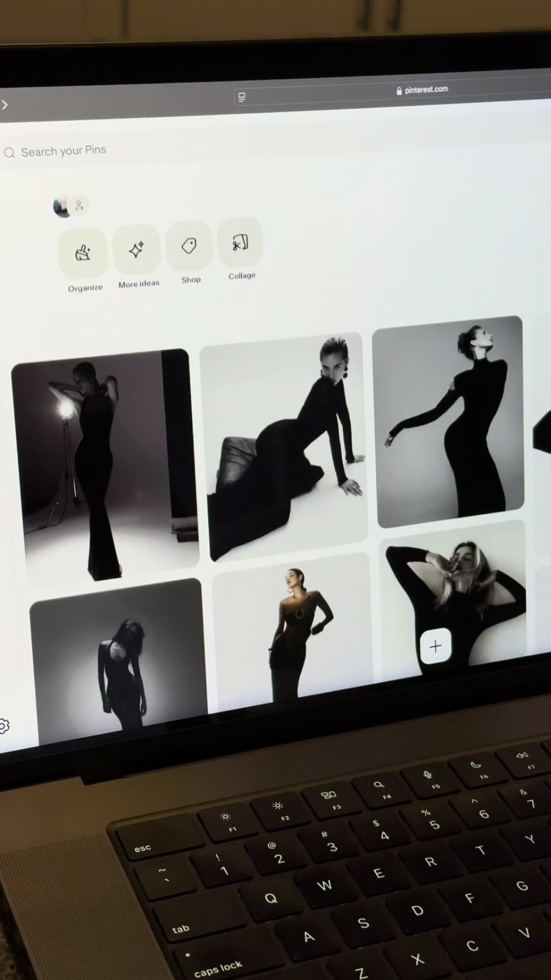
Task: Open the gear settings icon
Action: click(4, 726)
